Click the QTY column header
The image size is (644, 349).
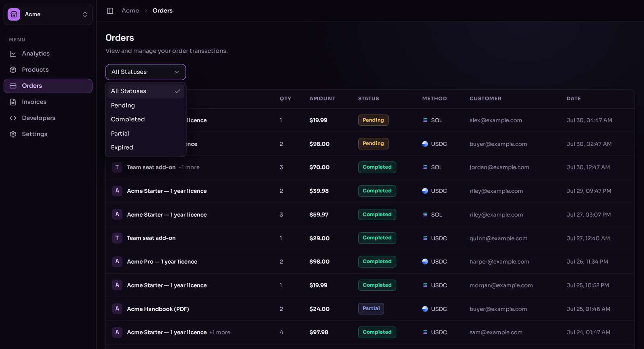point(285,99)
